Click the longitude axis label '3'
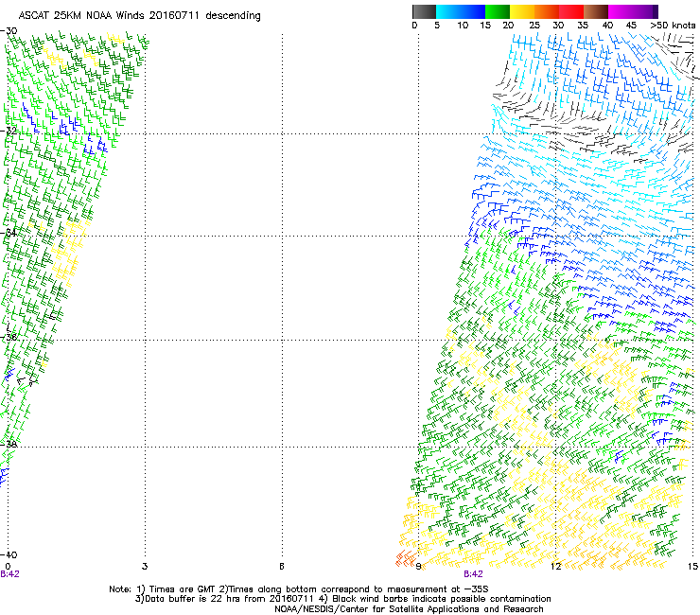The height and width of the screenshot is (615, 700). (145, 566)
